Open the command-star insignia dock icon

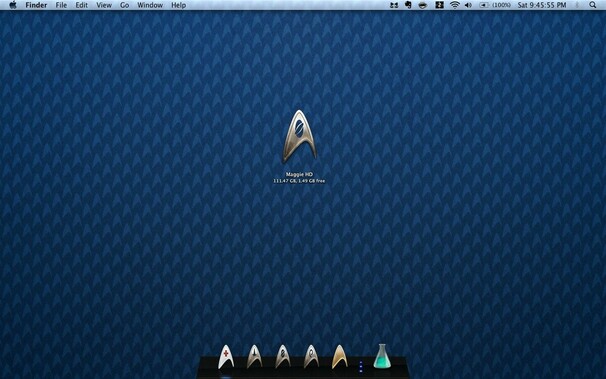point(254,357)
